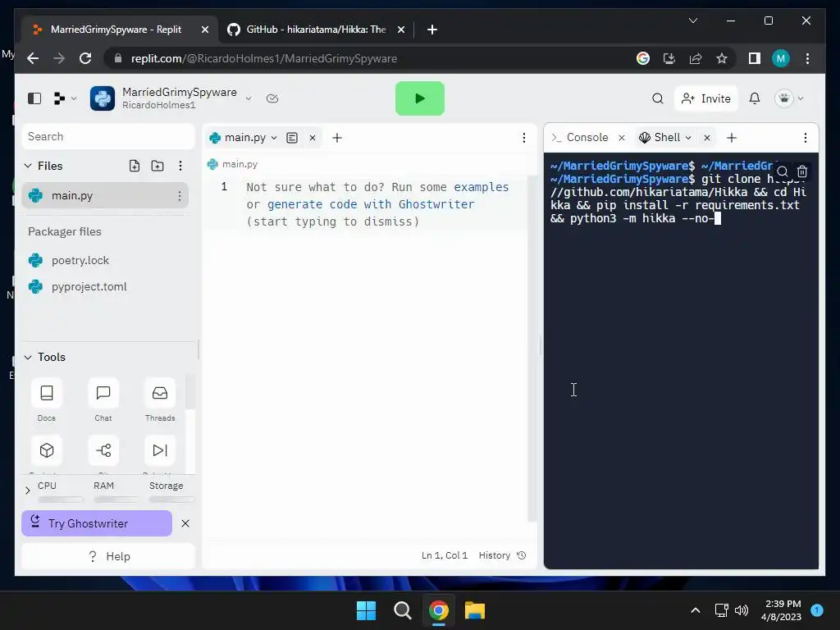Focus the file Search field
This screenshot has width=840, height=630.
107,137
